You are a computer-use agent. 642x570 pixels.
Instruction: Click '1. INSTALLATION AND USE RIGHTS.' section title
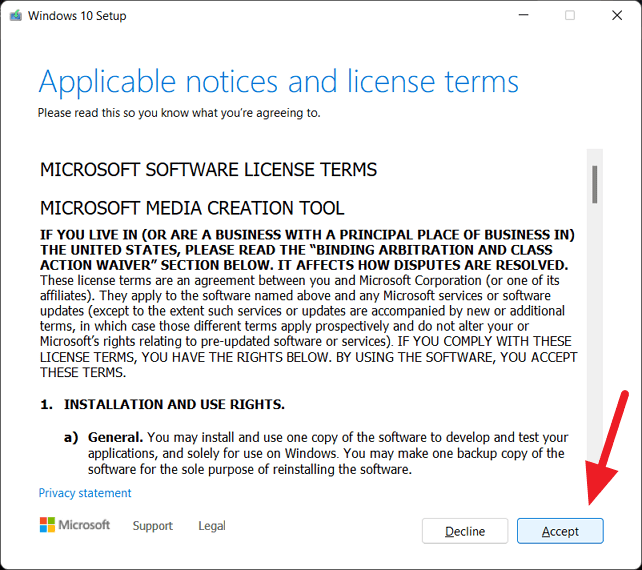[162, 404]
